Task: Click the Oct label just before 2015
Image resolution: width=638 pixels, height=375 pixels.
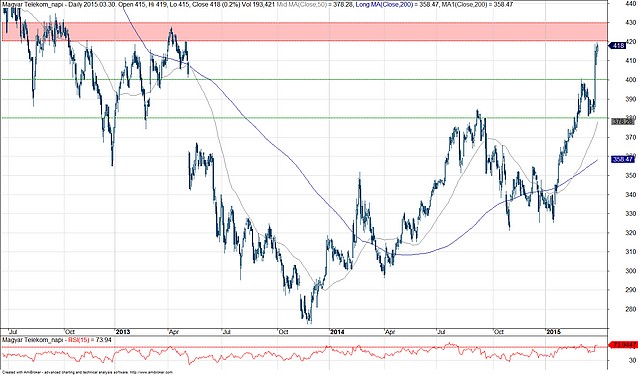Action: coord(498,331)
